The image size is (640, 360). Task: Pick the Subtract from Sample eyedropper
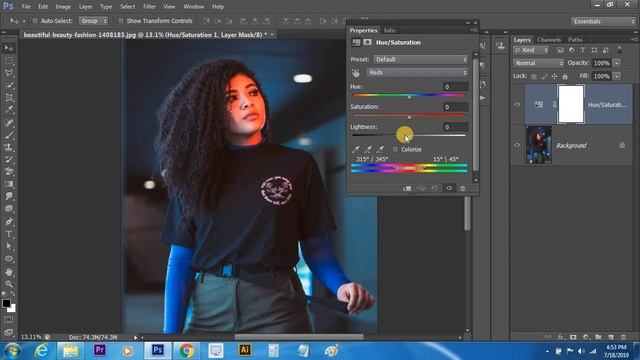click(x=380, y=149)
